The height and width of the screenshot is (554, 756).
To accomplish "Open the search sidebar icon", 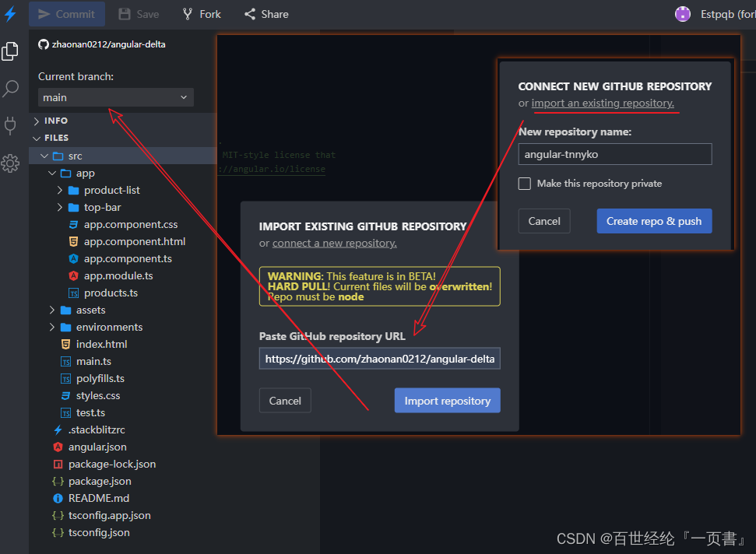I will click(x=10, y=89).
